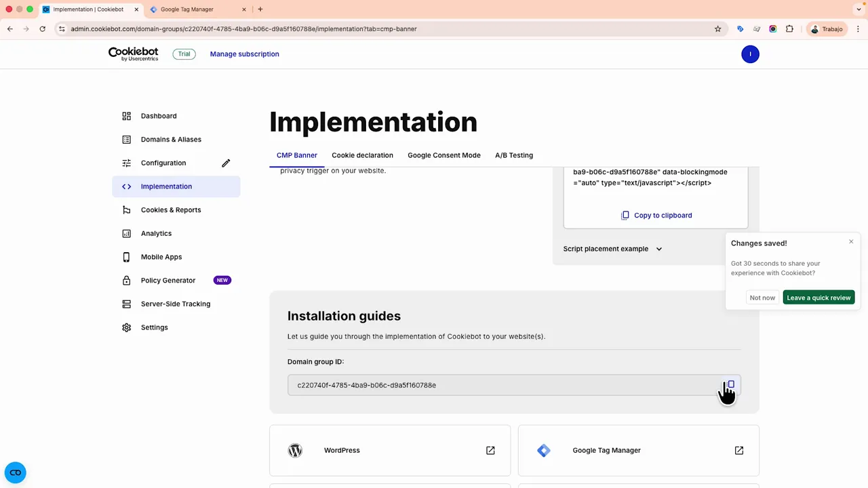The width and height of the screenshot is (868, 488).
Task: Open WordPress guide external link icon
Action: click(490, 450)
